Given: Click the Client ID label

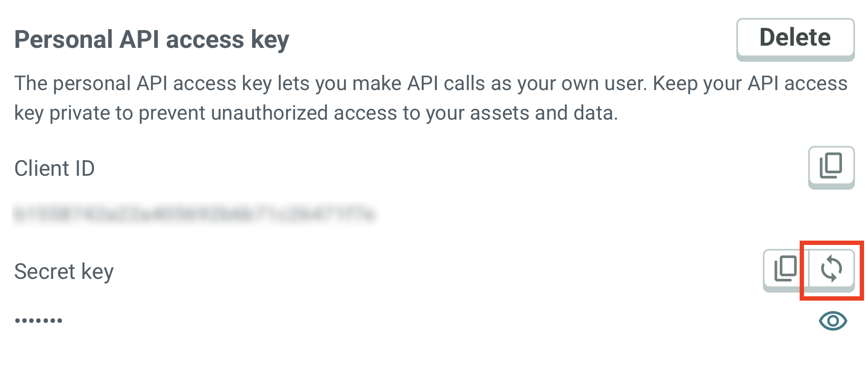Looking at the screenshot, I should 54,168.
